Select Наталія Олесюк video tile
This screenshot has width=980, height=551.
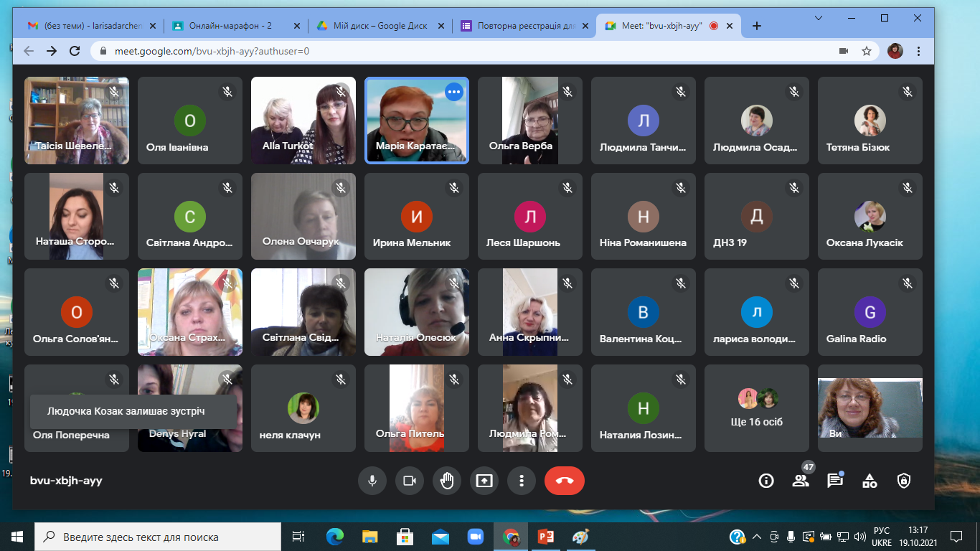(x=417, y=312)
